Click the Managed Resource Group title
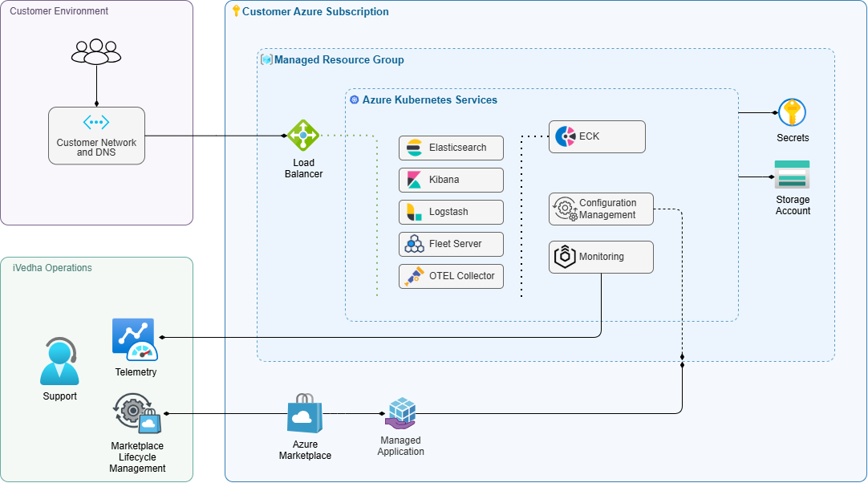The width and height of the screenshot is (868, 483). pyautogui.click(x=339, y=60)
